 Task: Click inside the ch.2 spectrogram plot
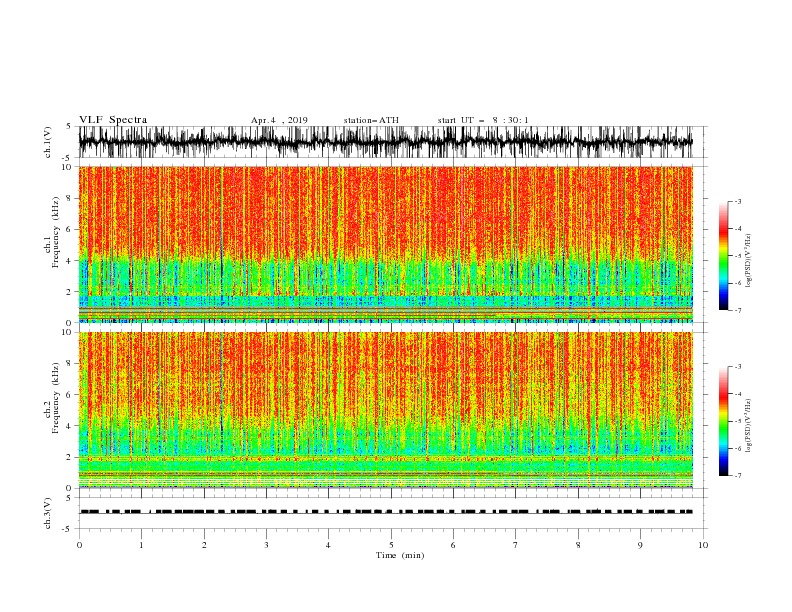[386, 410]
